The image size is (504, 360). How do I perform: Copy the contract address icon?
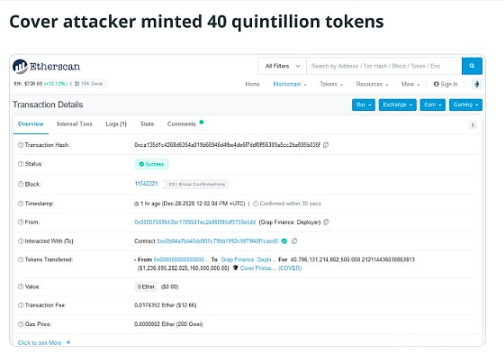click(294, 241)
